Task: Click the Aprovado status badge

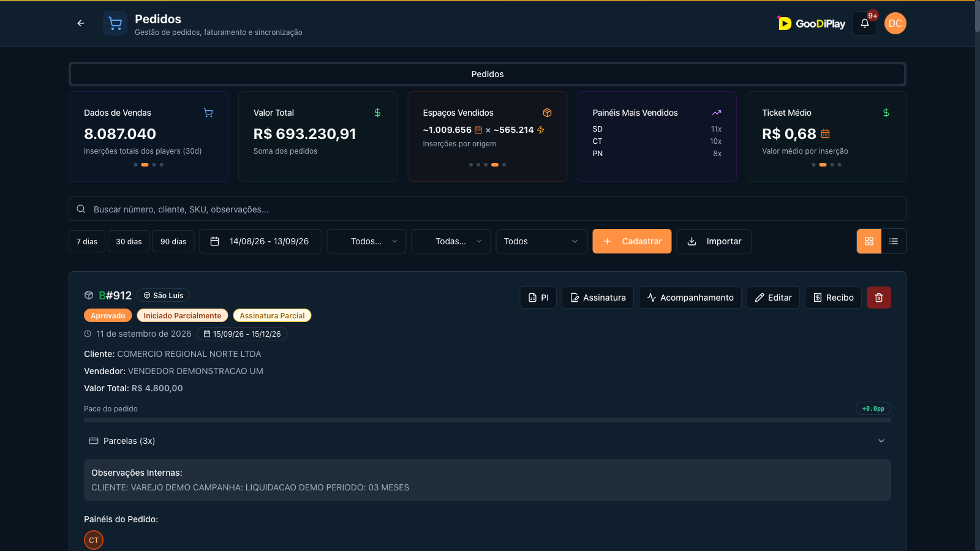Action: tap(108, 315)
